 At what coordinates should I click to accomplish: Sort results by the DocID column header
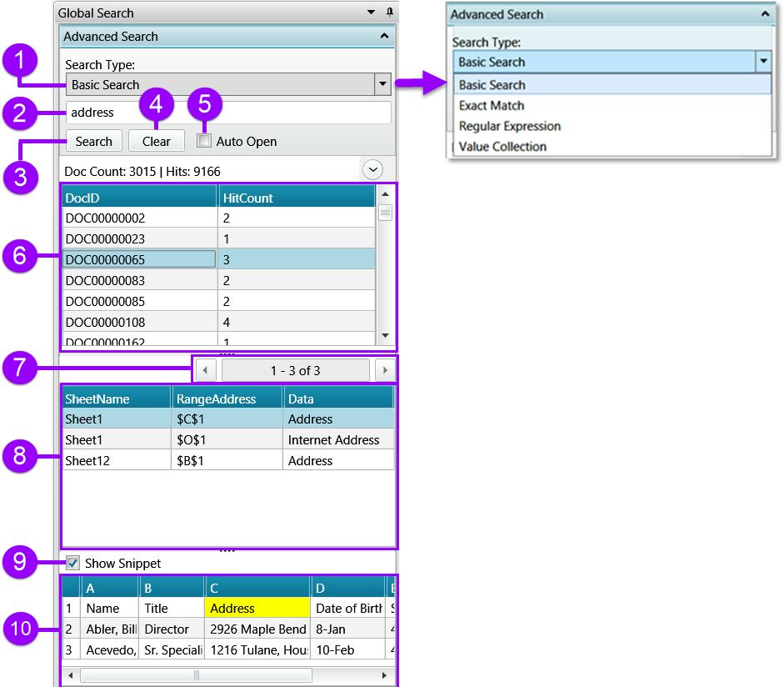[139, 198]
